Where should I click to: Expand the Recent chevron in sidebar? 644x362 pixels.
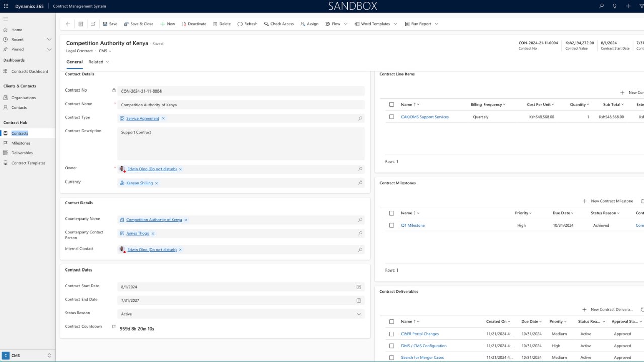coord(49,39)
